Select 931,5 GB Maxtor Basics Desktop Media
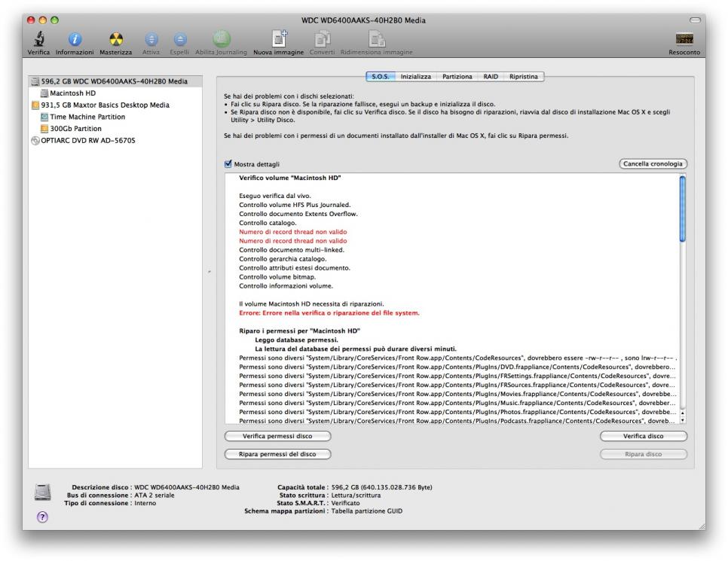This screenshot has height=561, width=728. (x=115, y=105)
